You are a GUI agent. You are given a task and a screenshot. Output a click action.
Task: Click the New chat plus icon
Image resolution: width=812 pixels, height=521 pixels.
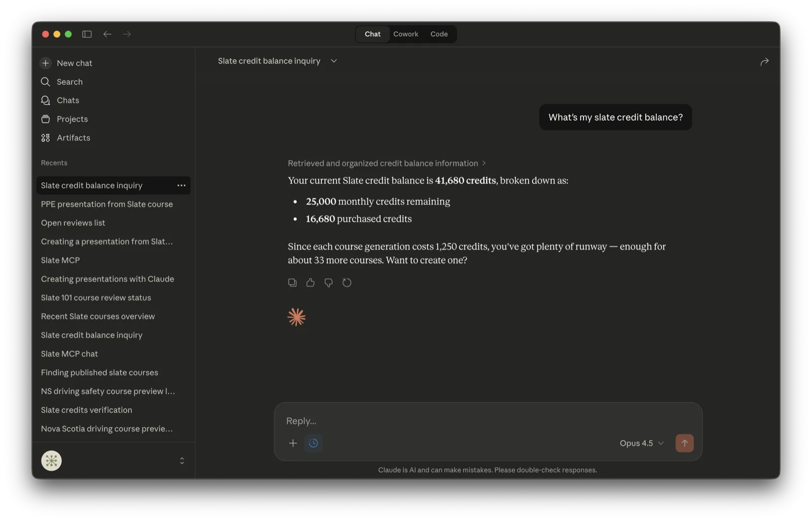pyautogui.click(x=46, y=63)
